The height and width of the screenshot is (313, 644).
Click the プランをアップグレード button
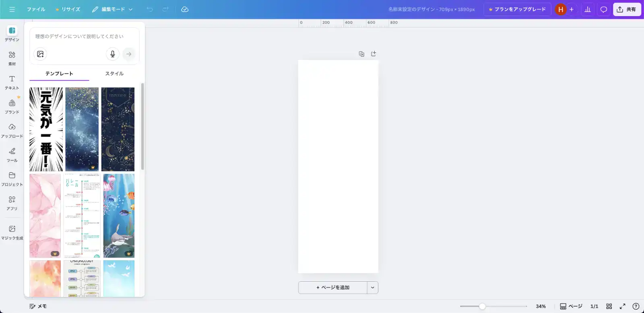pos(517,9)
